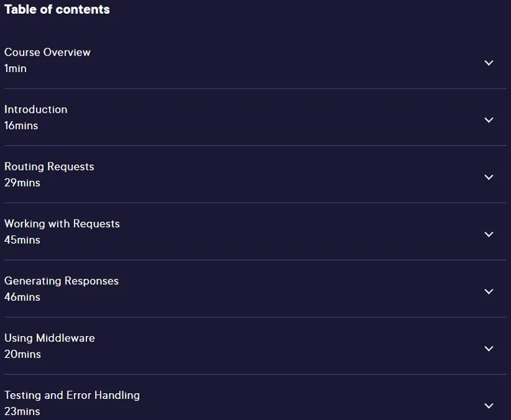This screenshot has height=420, width=511.
Task: Click the 29mins duration label
Action: (x=22, y=183)
